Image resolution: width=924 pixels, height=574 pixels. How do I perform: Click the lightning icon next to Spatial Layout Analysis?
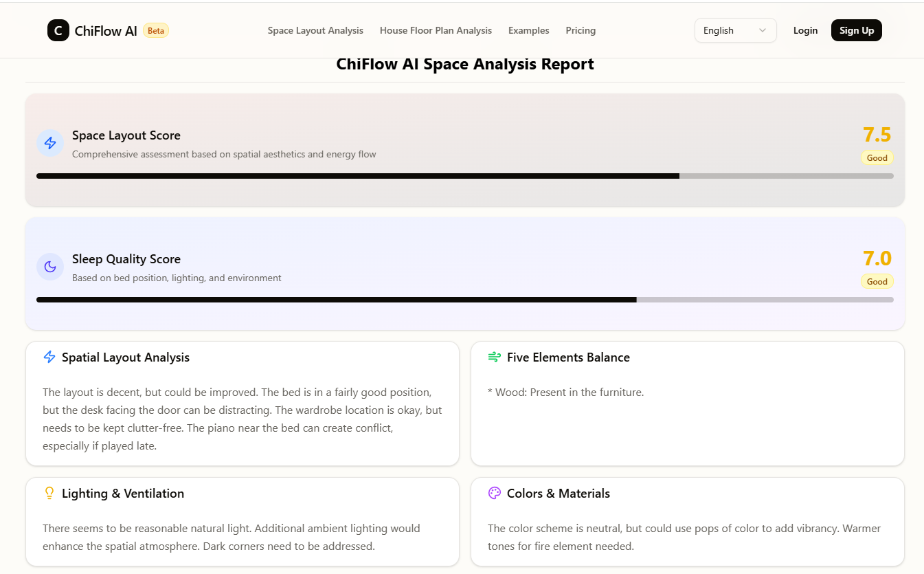(x=49, y=357)
